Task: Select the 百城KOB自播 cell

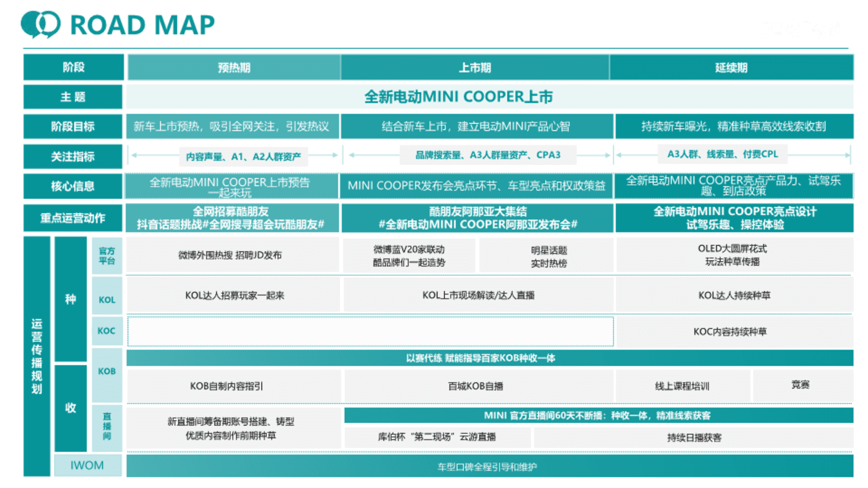Action: click(479, 386)
